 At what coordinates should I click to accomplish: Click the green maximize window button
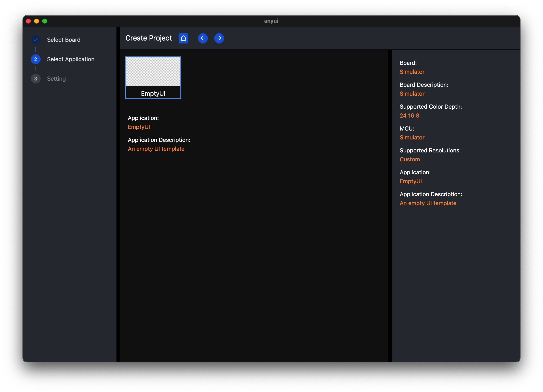click(45, 21)
